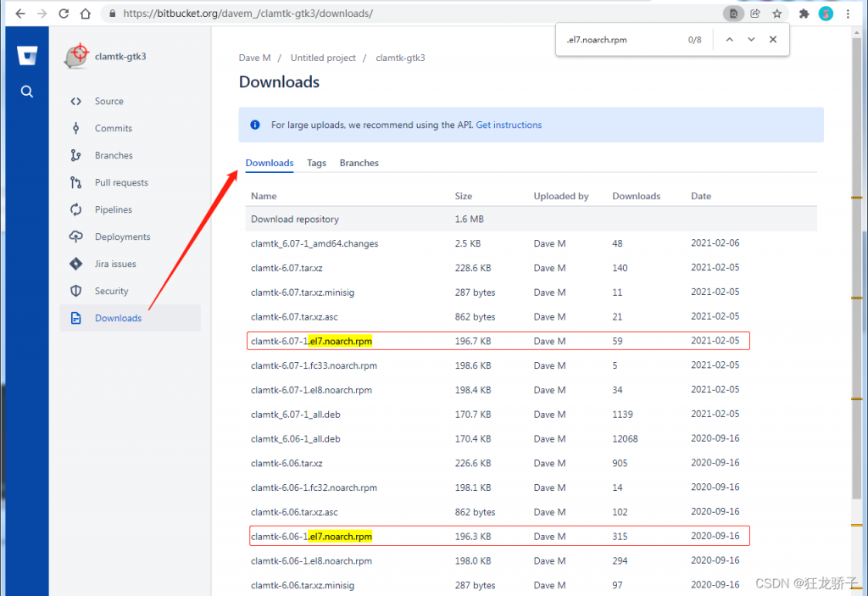Viewport: 868px width, 596px height.
Task: Switch to the Branches tab
Action: (359, 163)
